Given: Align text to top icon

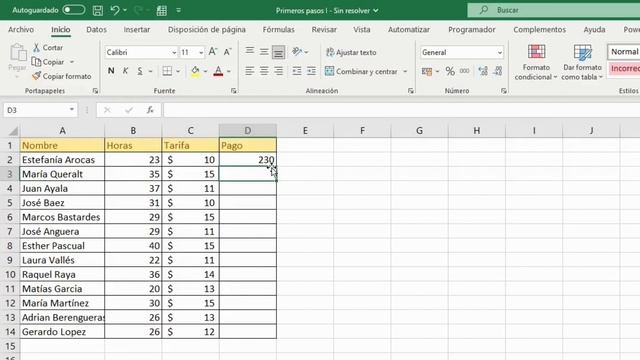Looking at the screenshot, I should (x=249, y=51).
